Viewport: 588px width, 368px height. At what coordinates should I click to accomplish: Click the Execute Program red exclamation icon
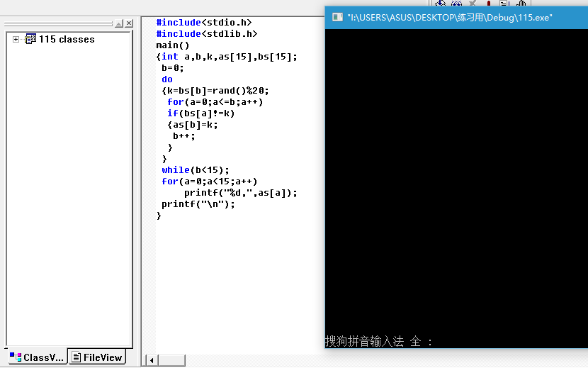tap(489, 3)
